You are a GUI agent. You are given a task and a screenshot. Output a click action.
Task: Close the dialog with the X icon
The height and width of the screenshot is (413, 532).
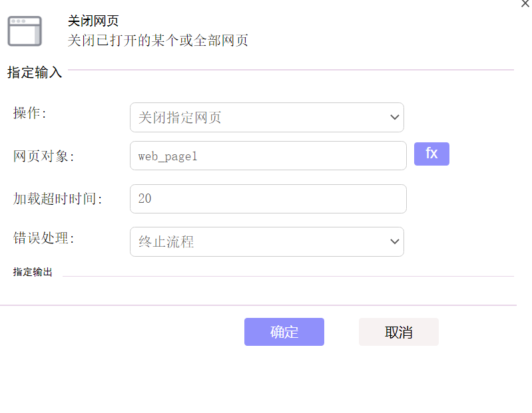[525, 3]
